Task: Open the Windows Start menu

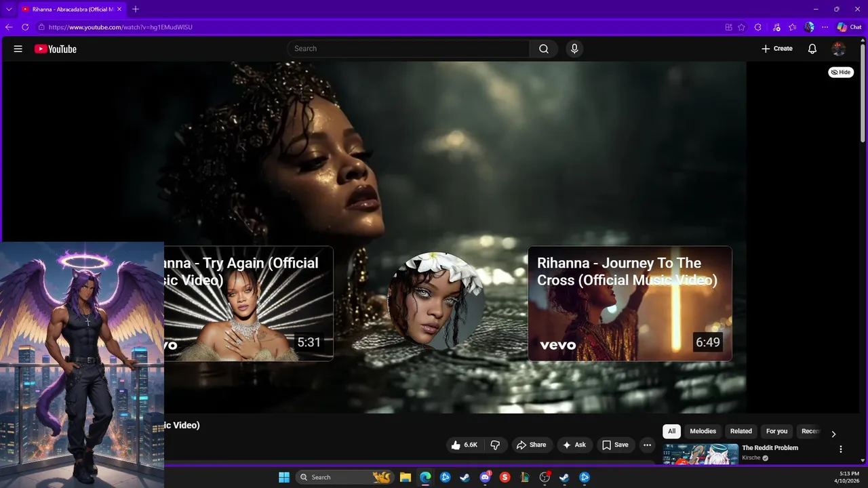Action: (284, 477)
